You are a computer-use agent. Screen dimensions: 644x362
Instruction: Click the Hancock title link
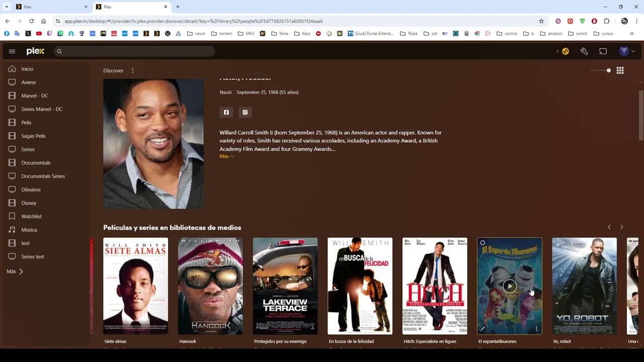[188, 341]
